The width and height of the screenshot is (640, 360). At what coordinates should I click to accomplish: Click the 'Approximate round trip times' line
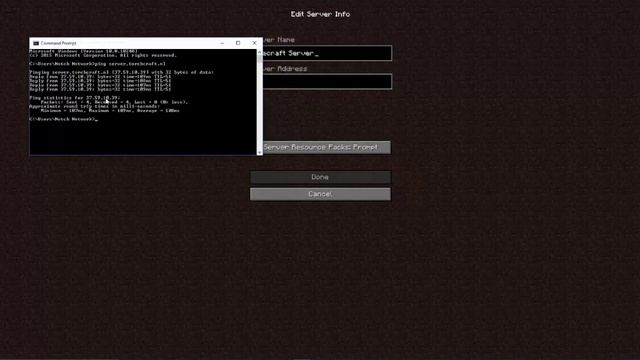click(x=94, y=106)
